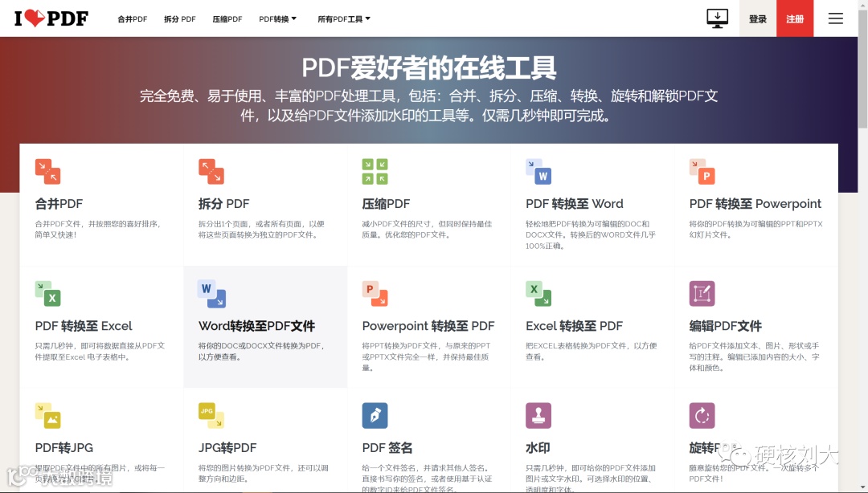Open the PDF 转换至 Powerpoint title link
The width and height of the screenshot is (868, 493).
(x=755, y=204)
